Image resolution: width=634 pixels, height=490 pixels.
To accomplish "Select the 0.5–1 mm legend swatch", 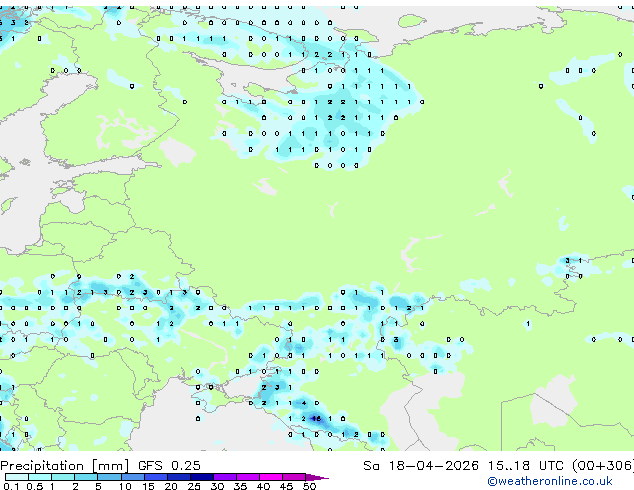I will tap(40, 477).
